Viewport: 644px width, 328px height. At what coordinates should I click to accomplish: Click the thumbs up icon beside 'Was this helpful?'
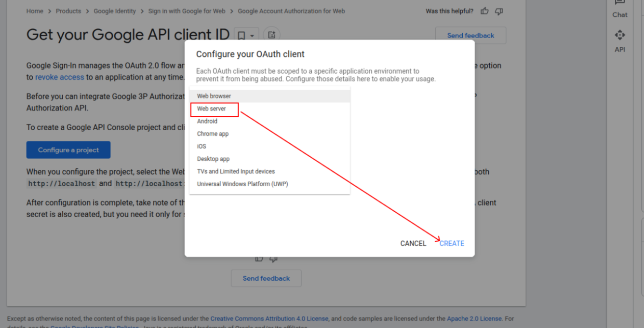[484, 11]
